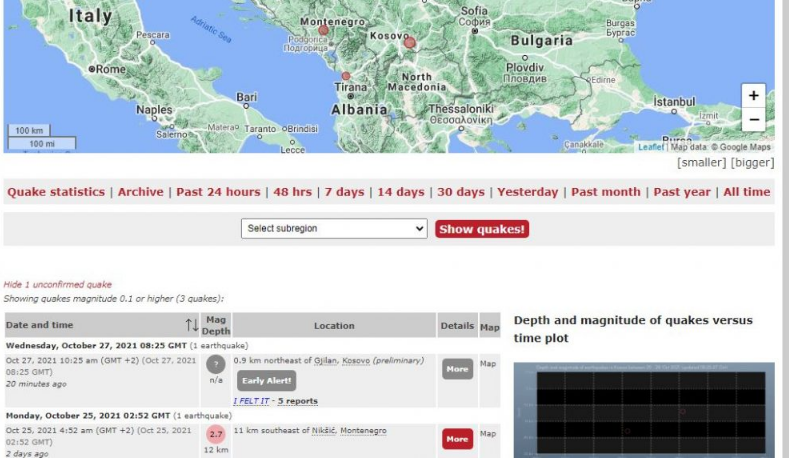Click red More button for Nikšić quake

(x=457, y=438)
